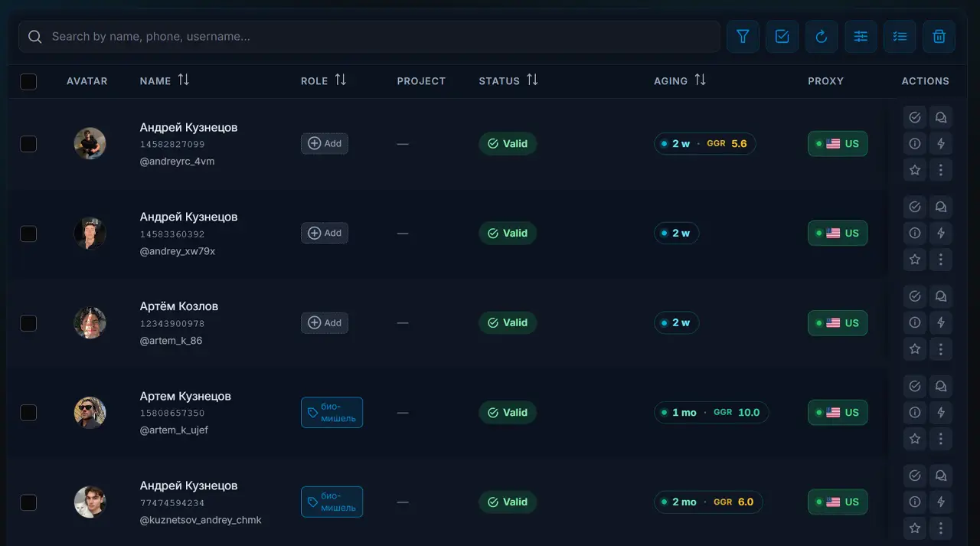Show info icon for Артём Козлов
The width and height of the screenshot is (980, 546).
point(914,322)
